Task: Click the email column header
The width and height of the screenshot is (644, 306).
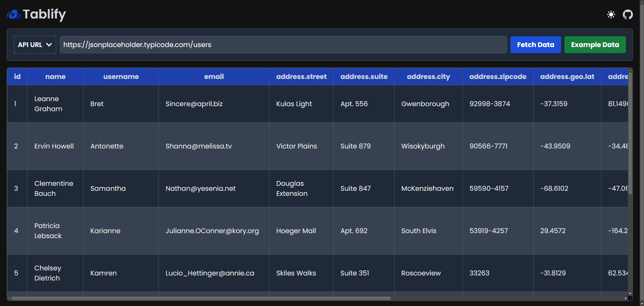Action: click(x=214, y=77)
